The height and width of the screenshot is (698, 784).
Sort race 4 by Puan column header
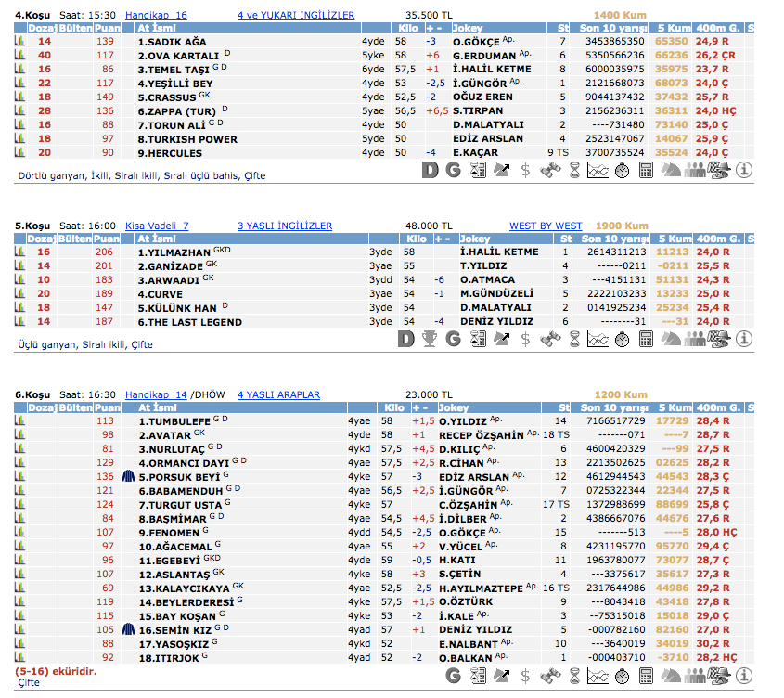click(107, 29)
